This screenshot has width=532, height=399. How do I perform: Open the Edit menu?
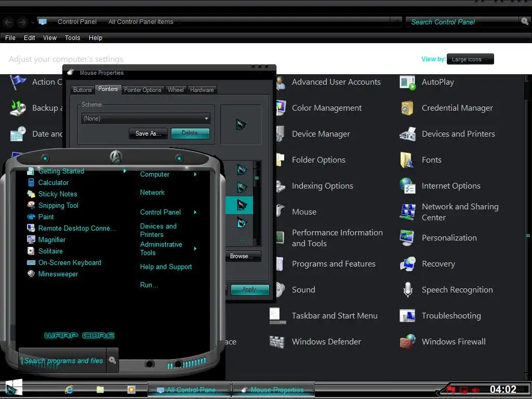[x=30, y=37]
